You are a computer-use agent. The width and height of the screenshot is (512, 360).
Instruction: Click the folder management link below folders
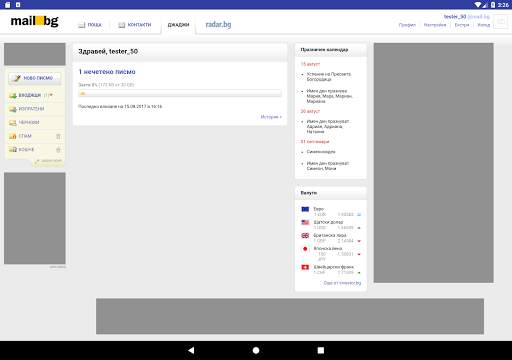(49, 161)
